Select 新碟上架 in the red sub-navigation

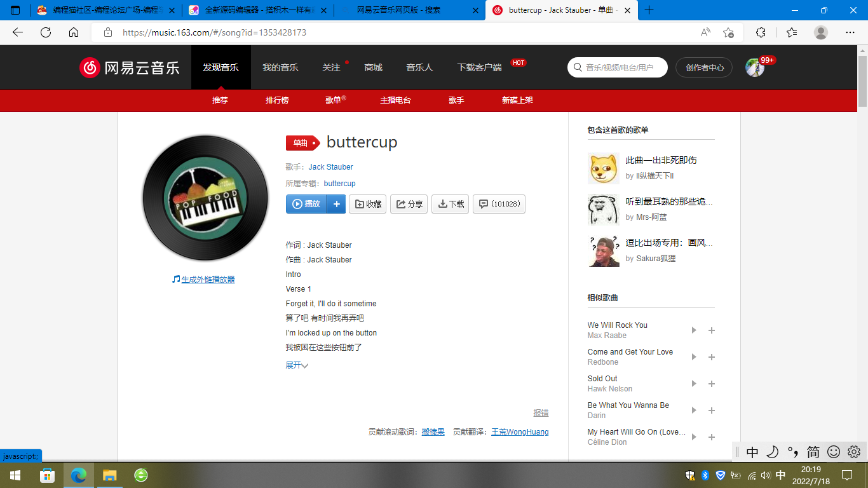click(517, 100)
